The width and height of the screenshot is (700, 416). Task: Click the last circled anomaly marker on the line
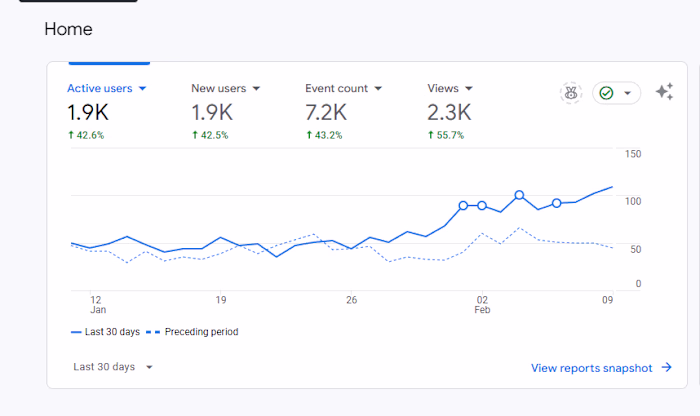coord(556,203)
